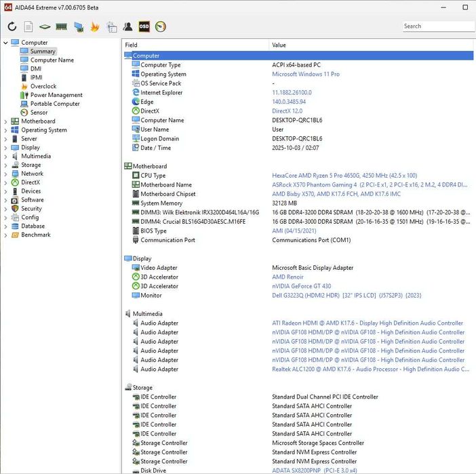This screenshot has height=474, width=476.
Task: Expand the Display tree node
Action: point(5,148)
